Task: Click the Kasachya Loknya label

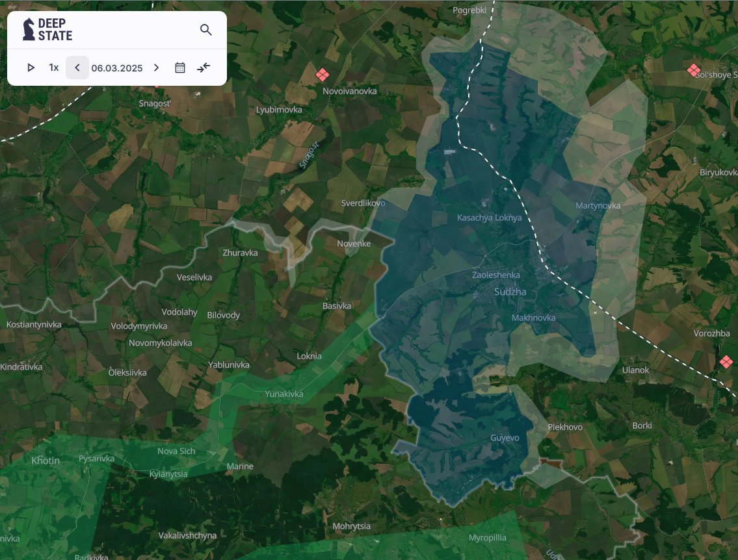Action: (490, 218)
